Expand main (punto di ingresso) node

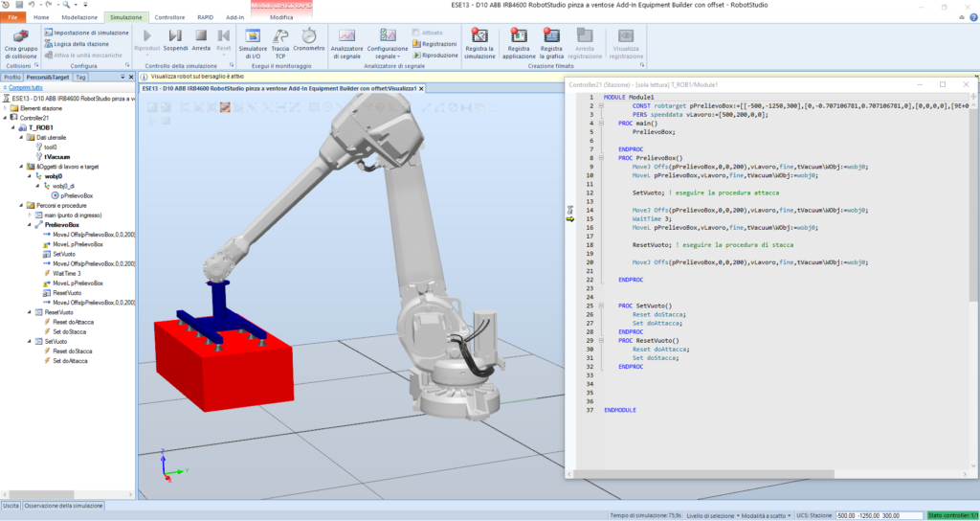click(x=30, y=215)
